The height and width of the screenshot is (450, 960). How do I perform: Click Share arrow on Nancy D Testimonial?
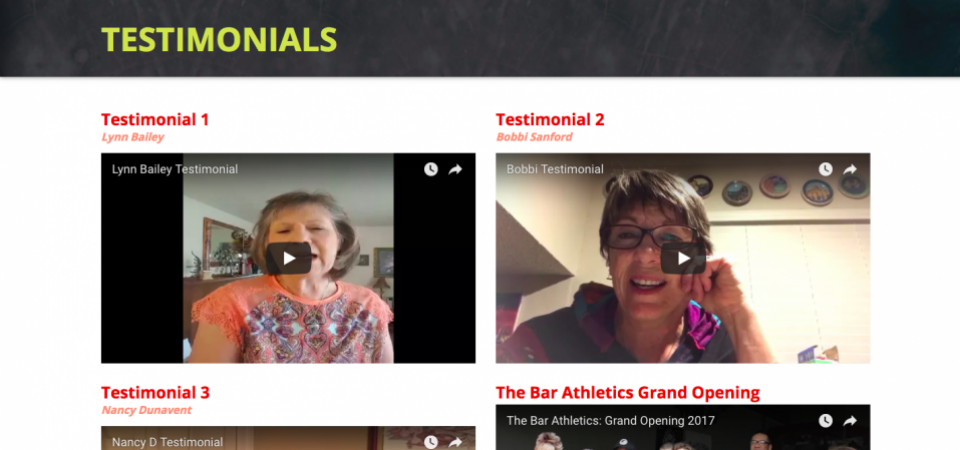455,442
